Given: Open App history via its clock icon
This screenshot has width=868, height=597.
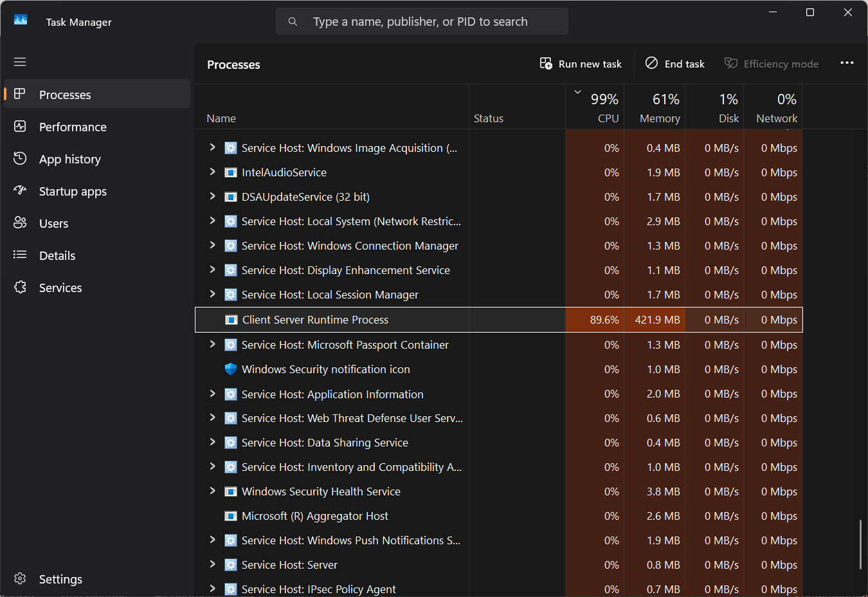Looking at the screenshot, I should click(20, 159).
